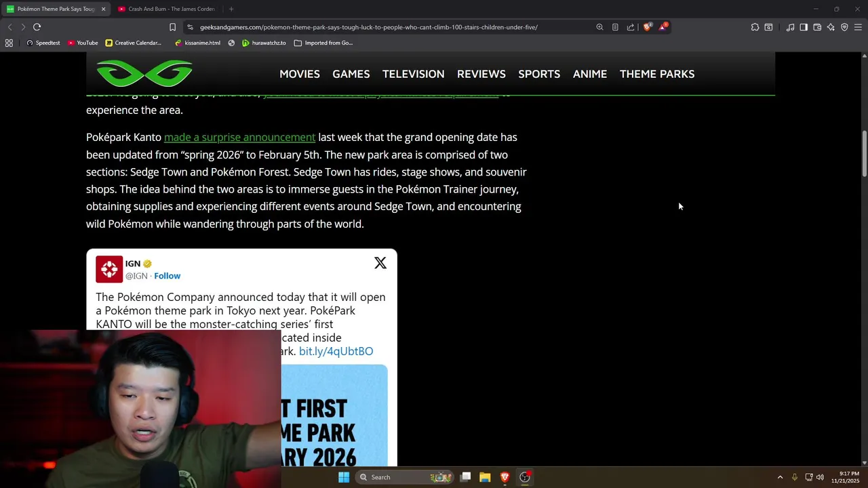Viewport: 868px width, 488px height.
Task: Open the media playlist music-note icon
Action: 790,27
